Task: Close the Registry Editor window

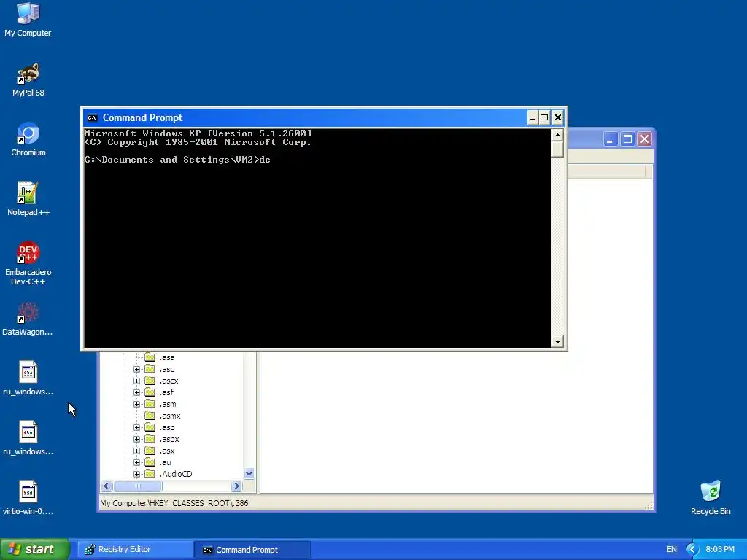Action: 645,139
